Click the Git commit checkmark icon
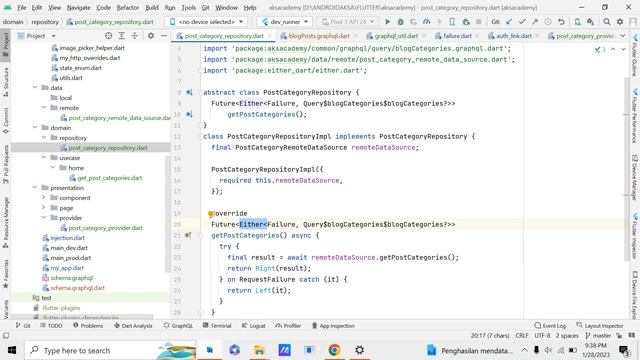 click(x=522, y=22)
